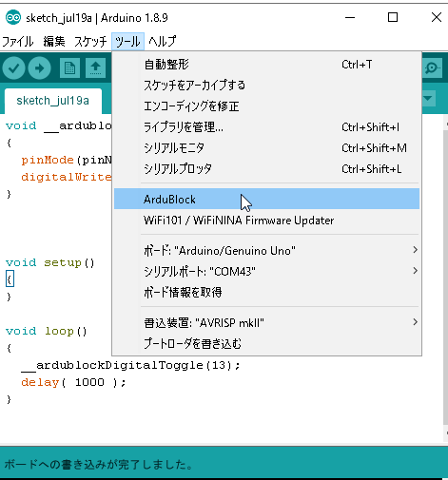Open ライブラリを管理...
The height and width of the screenshot is (480, 448).
[266, 127]
